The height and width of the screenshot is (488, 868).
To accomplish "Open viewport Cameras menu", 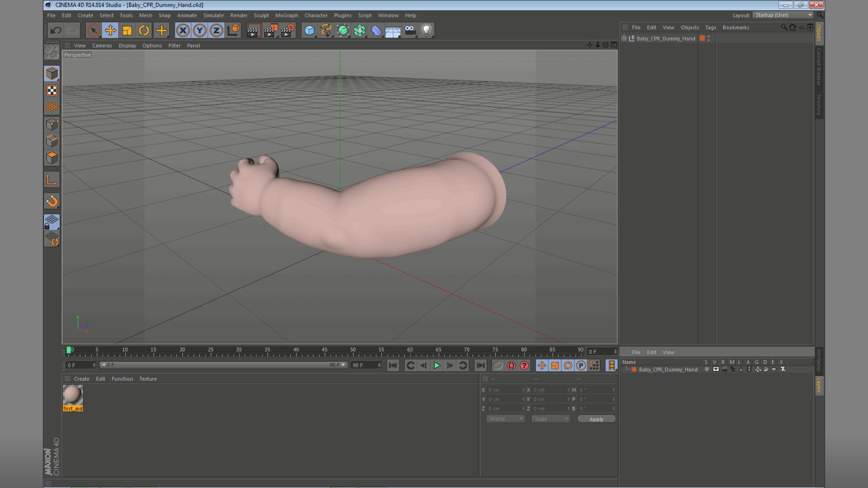I will [102, 46].
